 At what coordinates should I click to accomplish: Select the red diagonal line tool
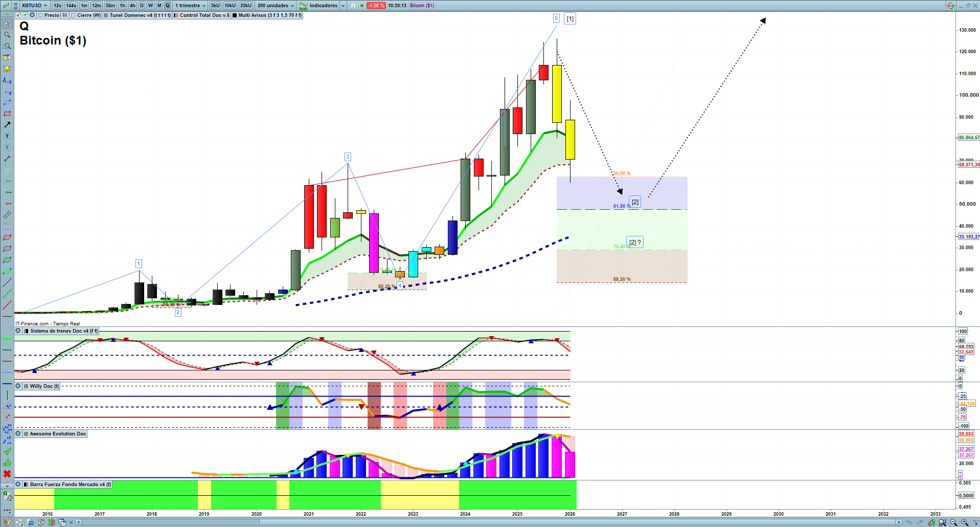click(x=7, y=305)
